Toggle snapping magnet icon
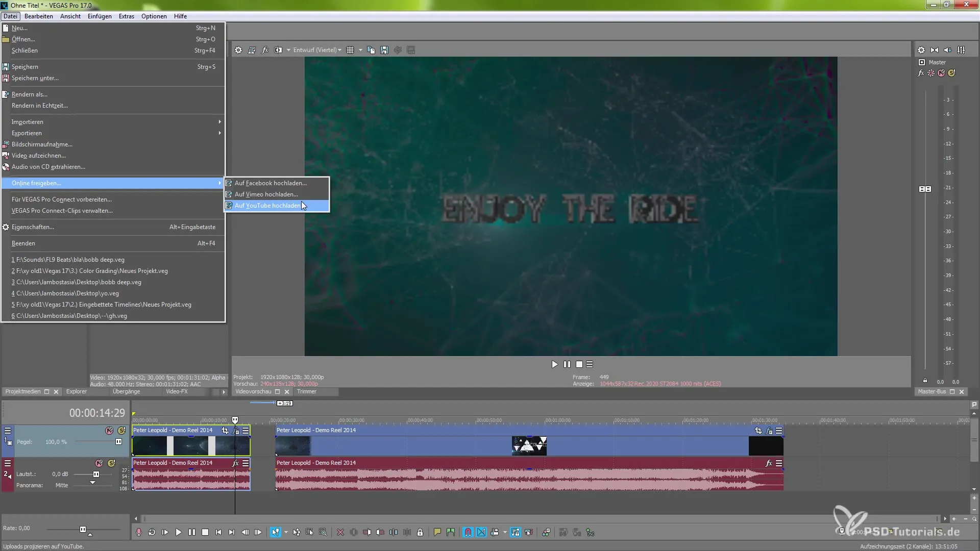980x551 pixels. pos(468,532)
